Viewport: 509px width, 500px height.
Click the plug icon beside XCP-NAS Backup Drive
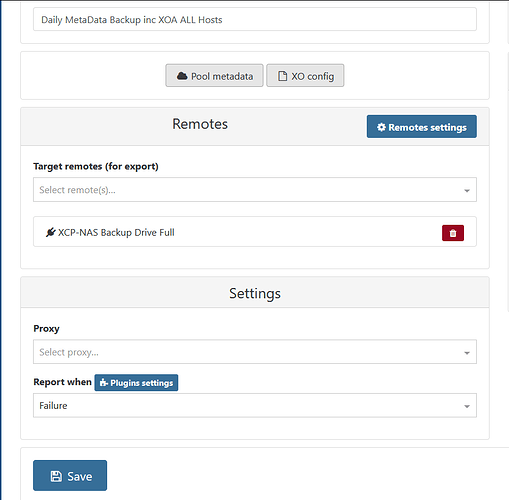tap(51, 232)
